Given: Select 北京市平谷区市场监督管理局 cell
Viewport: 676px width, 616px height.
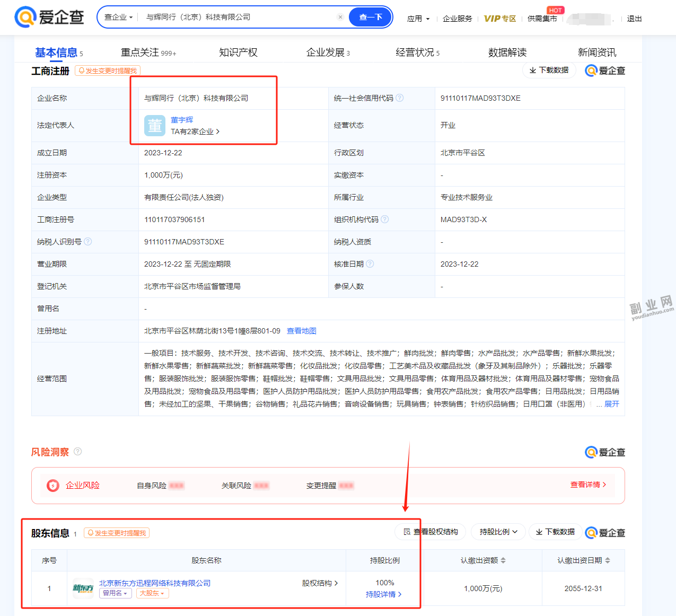Looking at the screenshot, I should 192,286.
